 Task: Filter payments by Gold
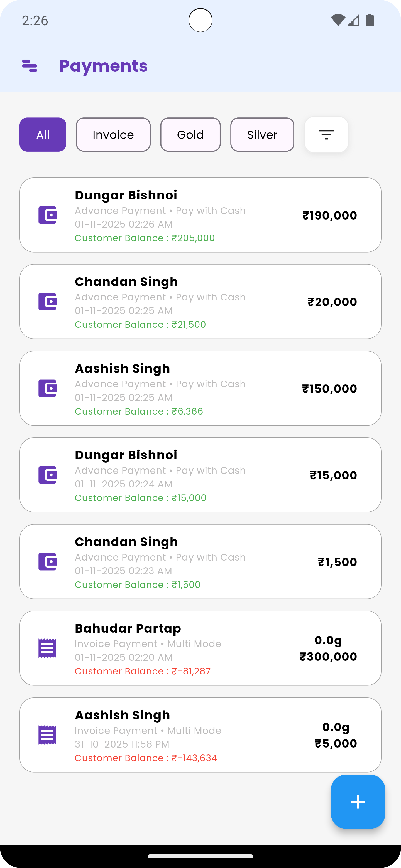[x=190, y=134]
